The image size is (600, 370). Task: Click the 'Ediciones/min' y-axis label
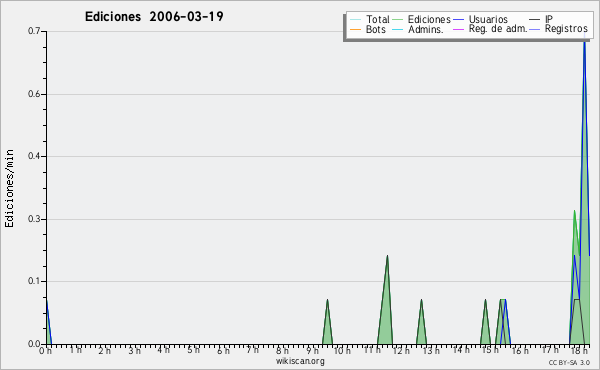pos(9,189)
